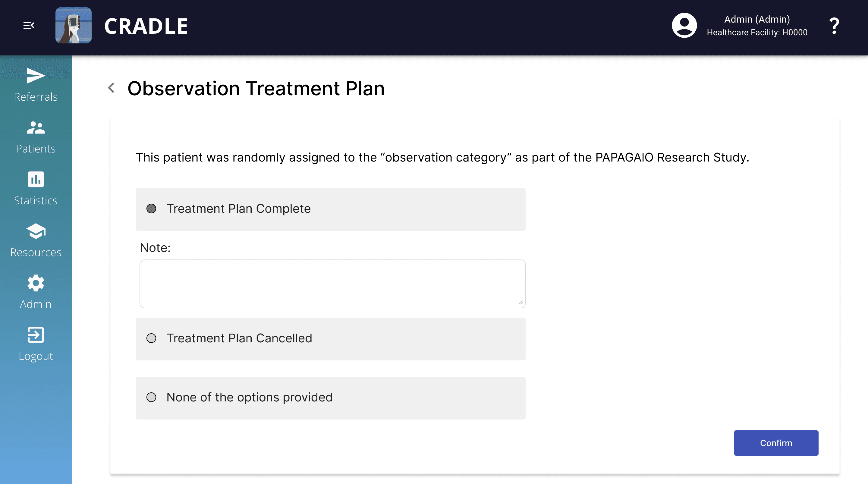The width and height of the screenshot is (868, 484).
Task: Choose None of the options provided
Action: [x=151, y=398]
